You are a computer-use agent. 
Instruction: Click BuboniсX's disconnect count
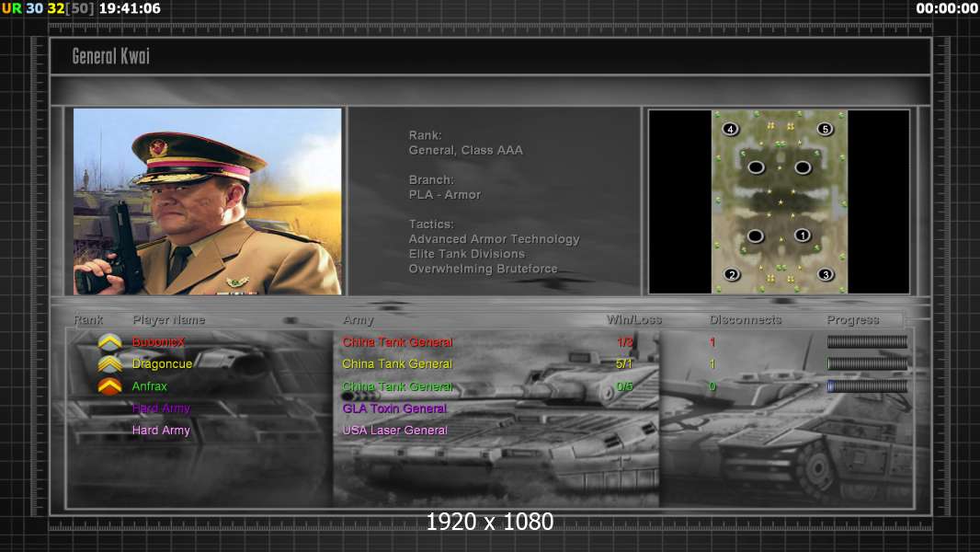(712, 342)
